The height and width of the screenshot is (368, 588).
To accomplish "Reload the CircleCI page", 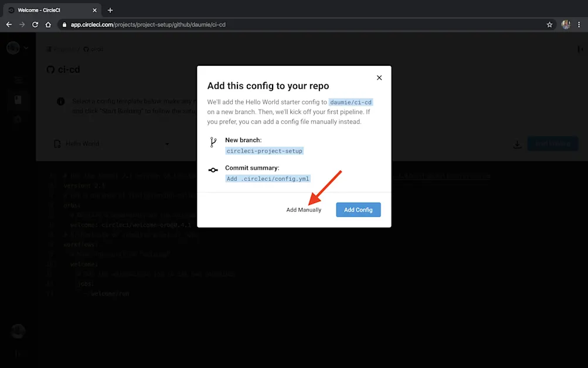I will 35,25.
